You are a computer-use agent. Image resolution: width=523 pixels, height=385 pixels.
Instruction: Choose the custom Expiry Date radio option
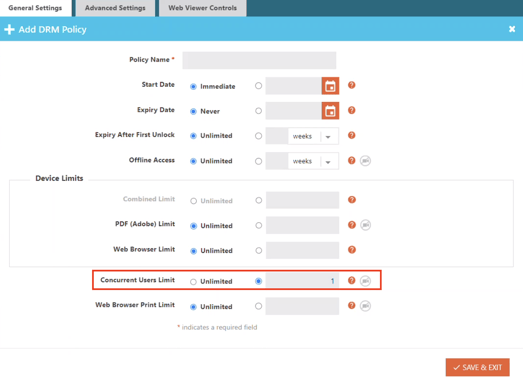[258, 111]
